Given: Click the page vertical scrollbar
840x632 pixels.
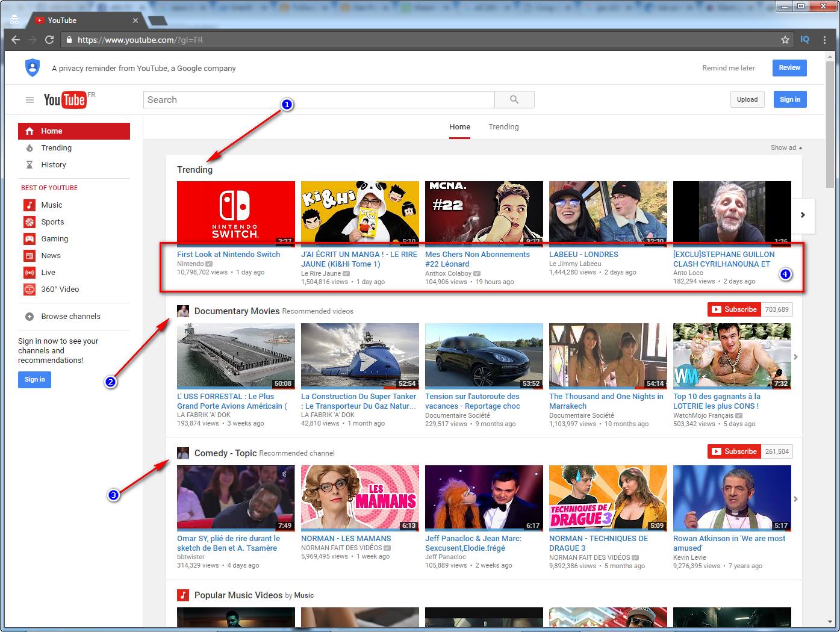Looking at the screenshot, I should [830, 125].
